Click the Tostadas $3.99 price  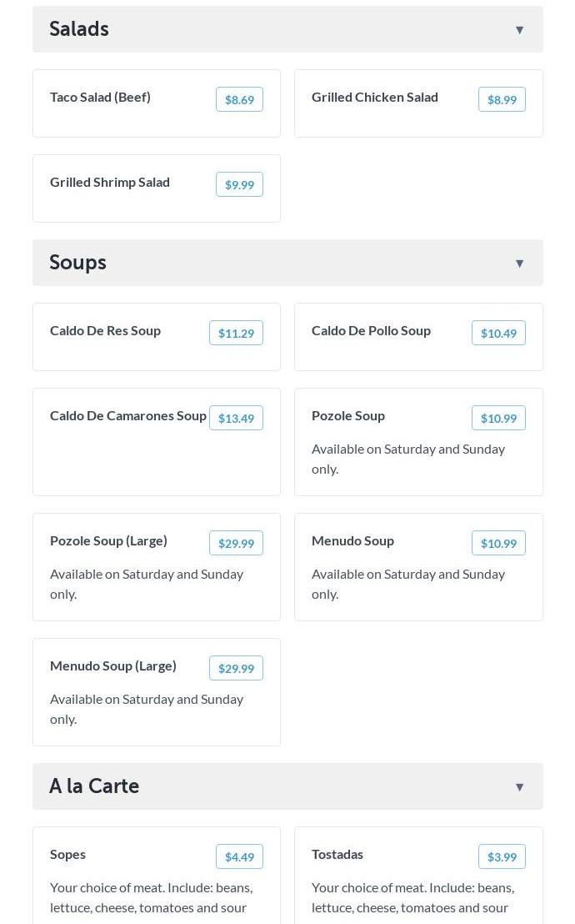coord(502,857)
